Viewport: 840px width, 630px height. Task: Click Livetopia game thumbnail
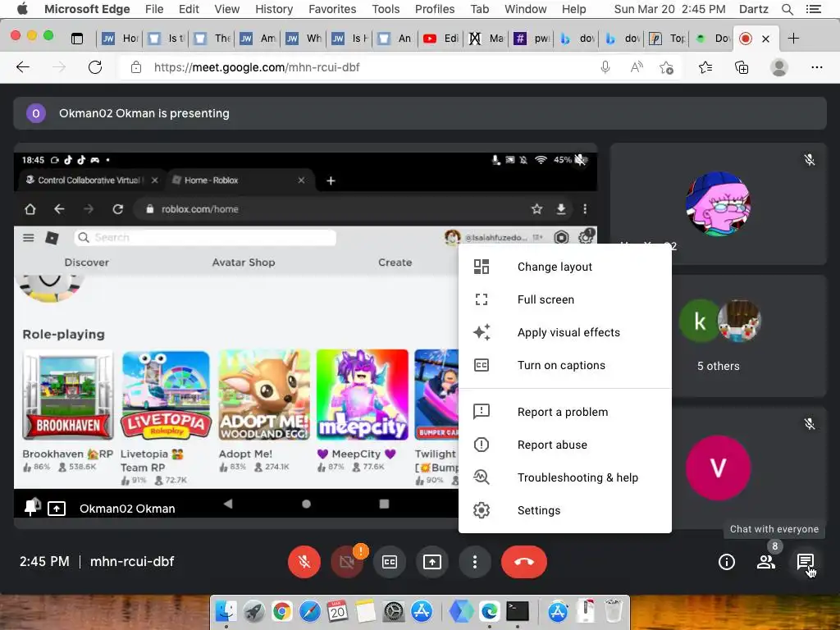pyautogui.click(x=166, y=395)
